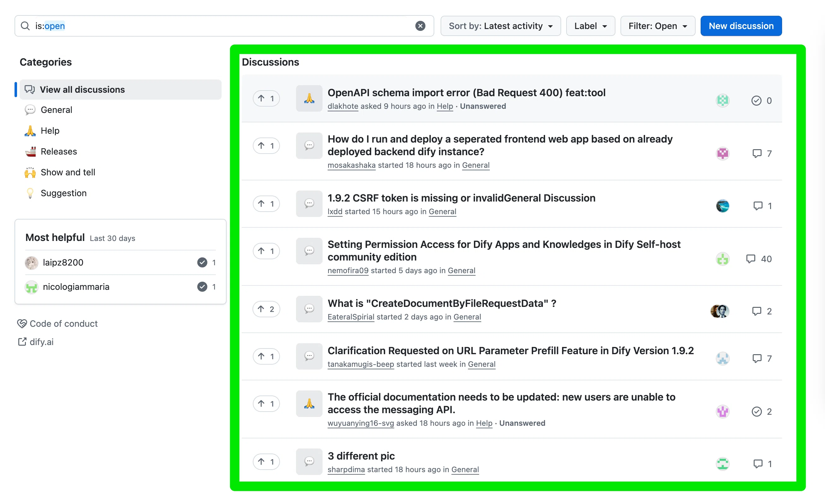Image resolution: width=825 pixels, height=504 pixels.
Task: Click the 1 comment icon on CSRF discussion
Action: 763,206
